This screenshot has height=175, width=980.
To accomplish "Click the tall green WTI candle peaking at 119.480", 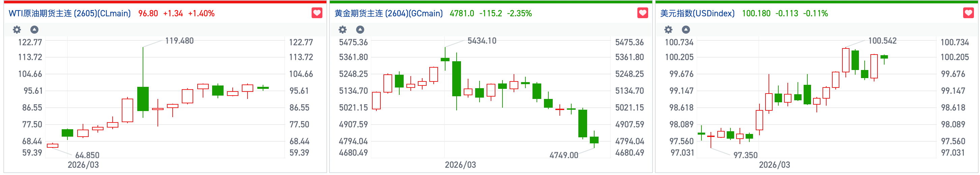I will point(143,99).
